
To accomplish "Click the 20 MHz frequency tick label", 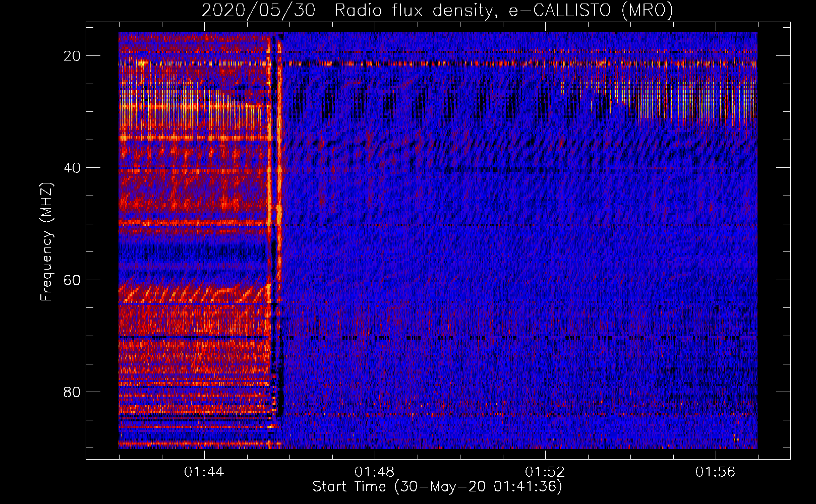I will 73,56.
